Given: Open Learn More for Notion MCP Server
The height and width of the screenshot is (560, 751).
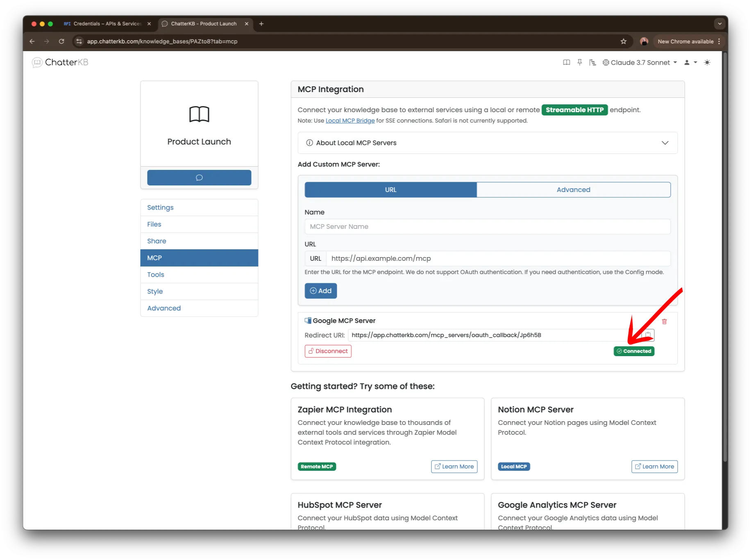Looking at the screenshot, I should click(654, 467).
